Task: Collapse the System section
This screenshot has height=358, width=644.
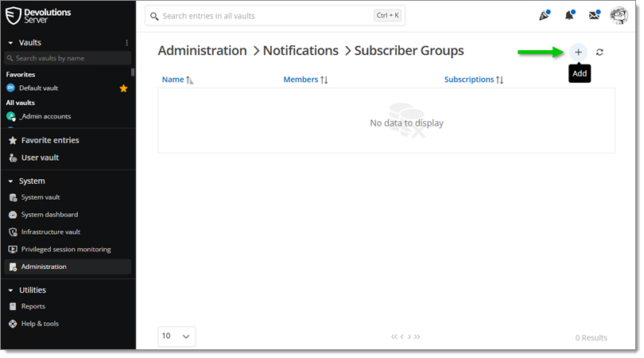Action: point(10,181)
